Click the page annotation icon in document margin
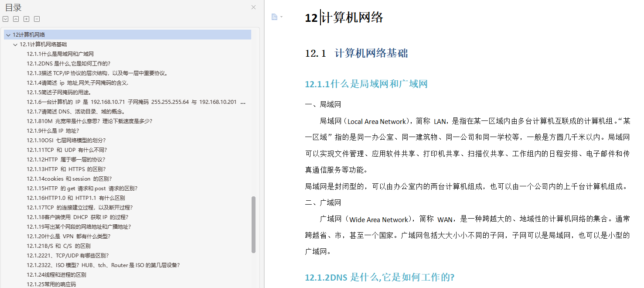 point(274,17)
